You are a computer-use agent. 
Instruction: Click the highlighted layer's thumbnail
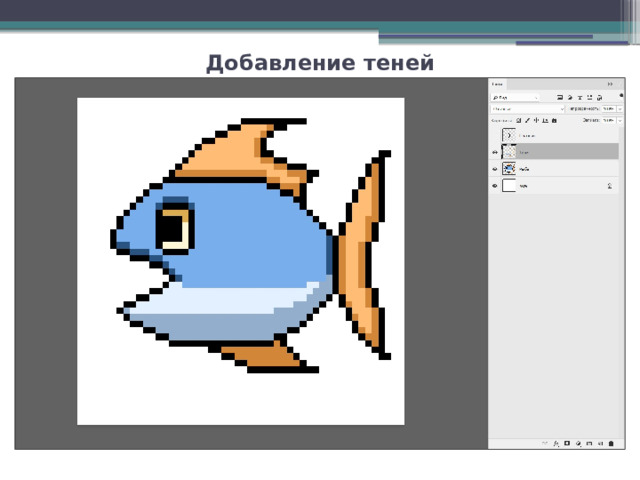509,152
